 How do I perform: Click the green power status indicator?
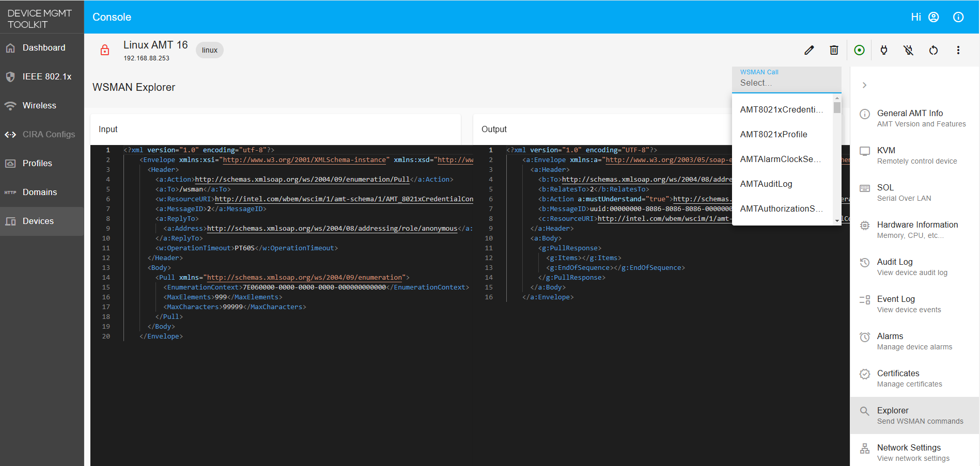pos(859,50)
